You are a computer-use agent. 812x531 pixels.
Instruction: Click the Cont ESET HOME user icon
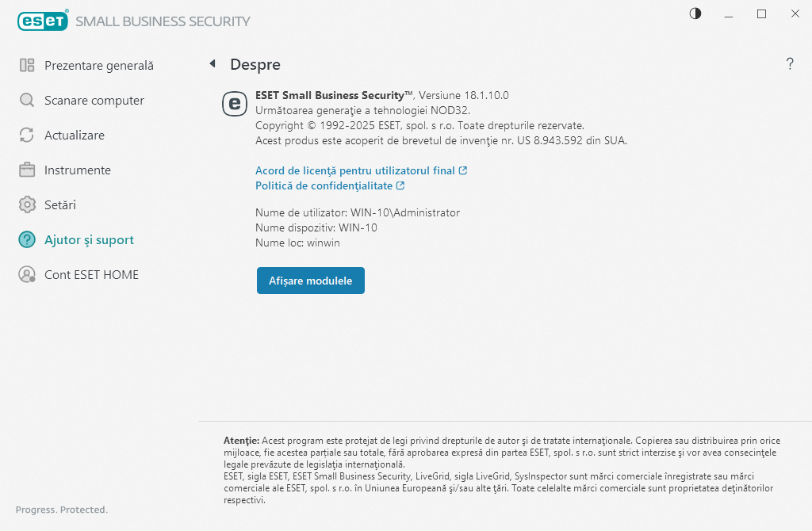coord(27,274)
